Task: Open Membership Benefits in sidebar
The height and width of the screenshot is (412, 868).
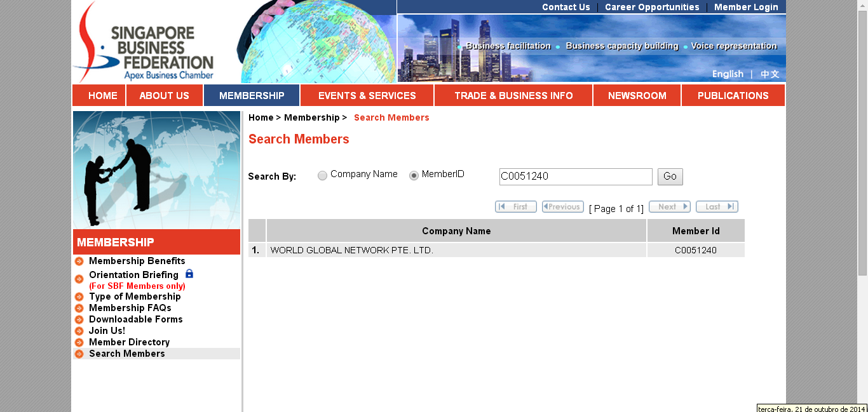Action: pyautogui.click(x=137, y=261)
